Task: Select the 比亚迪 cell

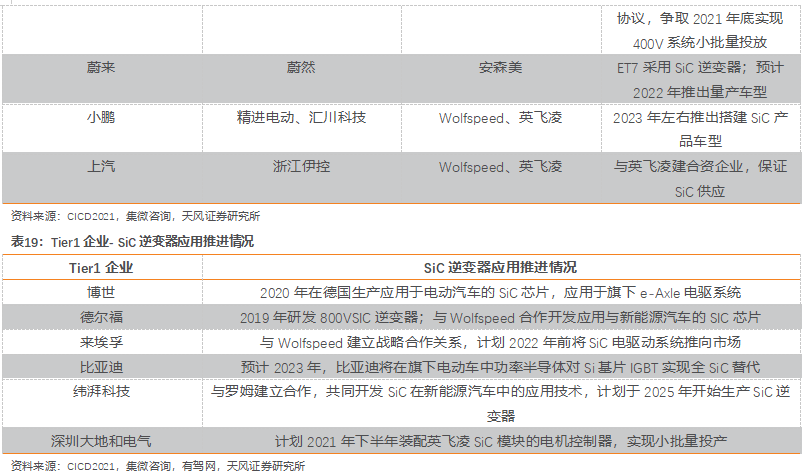Action: (x=101, y=367)
